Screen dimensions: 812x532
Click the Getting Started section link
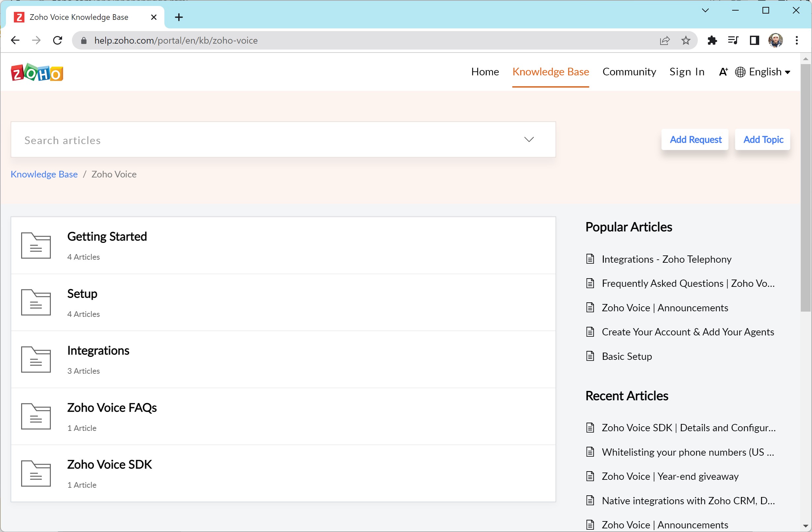pyautogui.click(x=107, y=236)
